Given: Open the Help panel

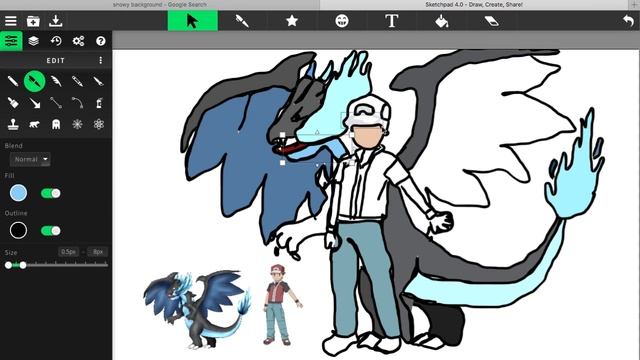Looking at the screenshot, I should (x=100, y=41).
